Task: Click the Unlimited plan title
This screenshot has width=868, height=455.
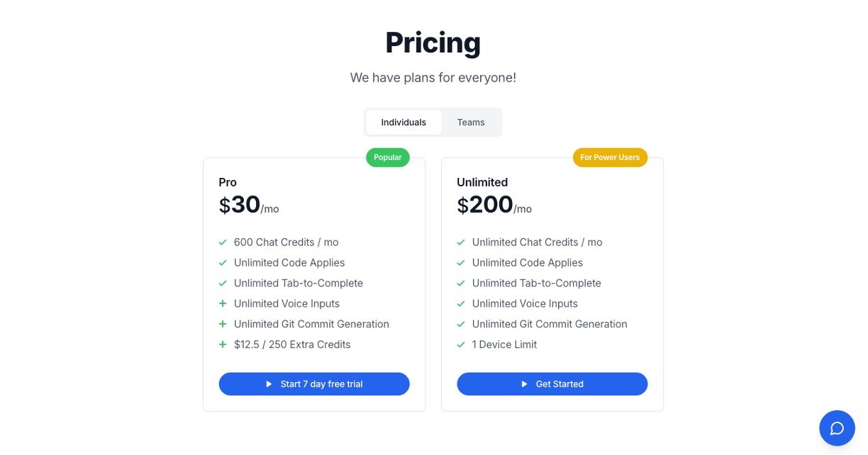Action: (x=482, y=182)
